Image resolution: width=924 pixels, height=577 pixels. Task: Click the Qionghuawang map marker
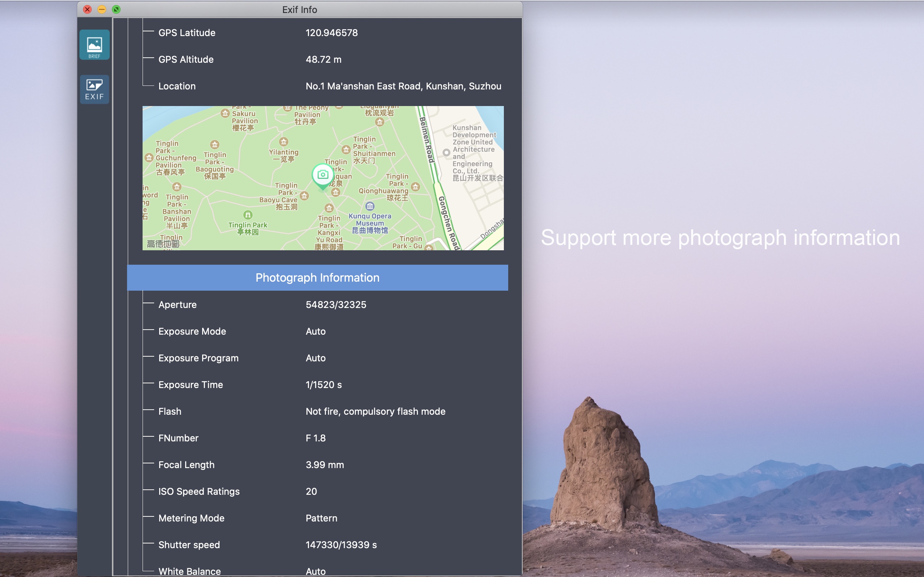pyautogui.click(x=415, y=186)
